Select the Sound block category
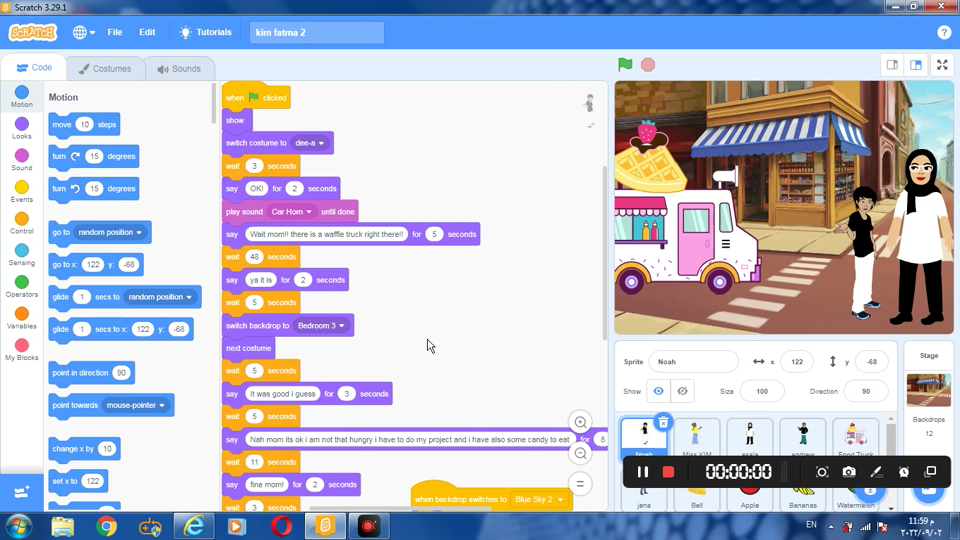The height and width of the screenshot is (540, 960). 21,160
